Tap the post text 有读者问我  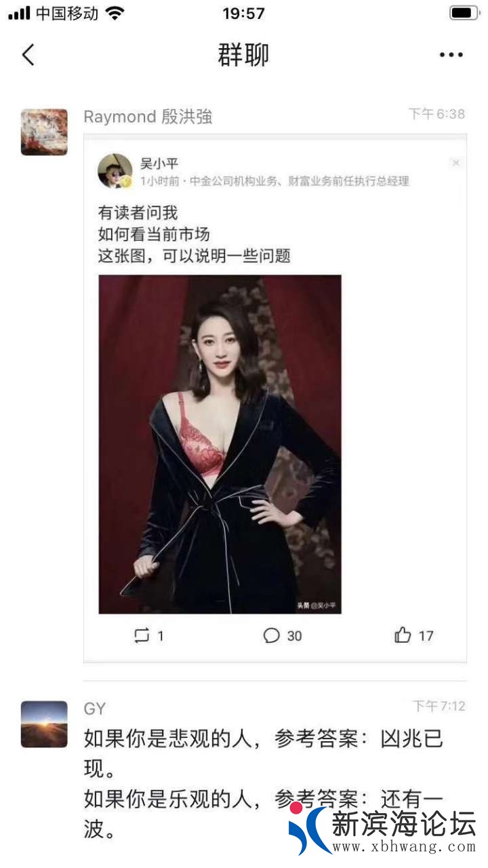(138, 213)
